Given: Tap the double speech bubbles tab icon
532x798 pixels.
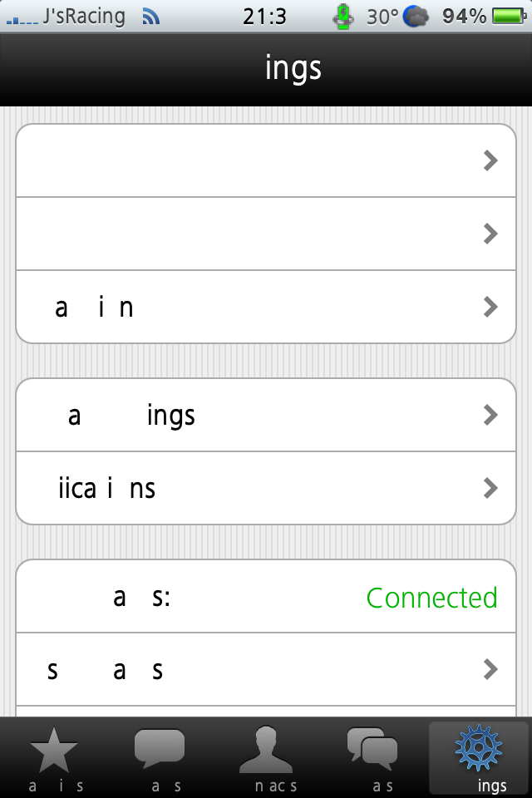Looking at the screenshot, I should pyautogui.click(x=372, y=749).
